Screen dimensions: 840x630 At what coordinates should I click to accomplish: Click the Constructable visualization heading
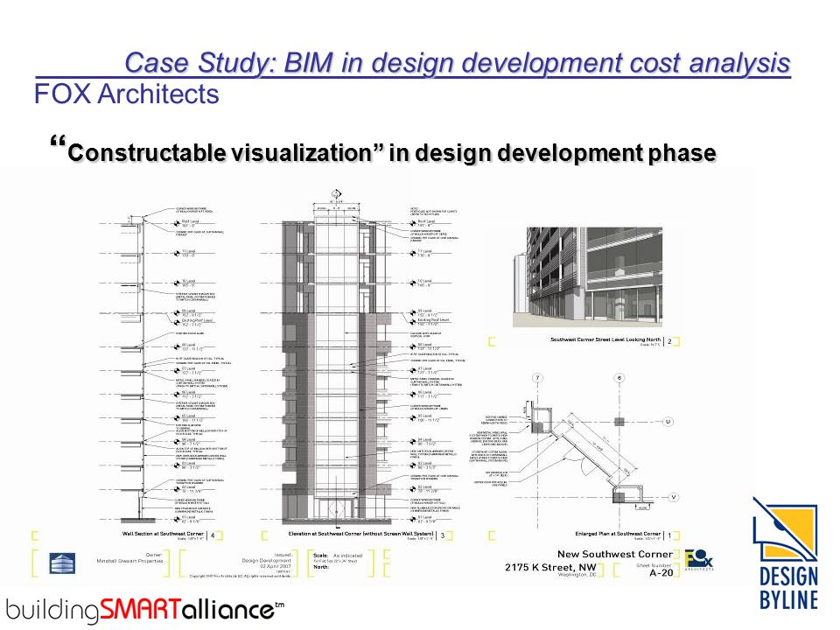coord(383,150)
